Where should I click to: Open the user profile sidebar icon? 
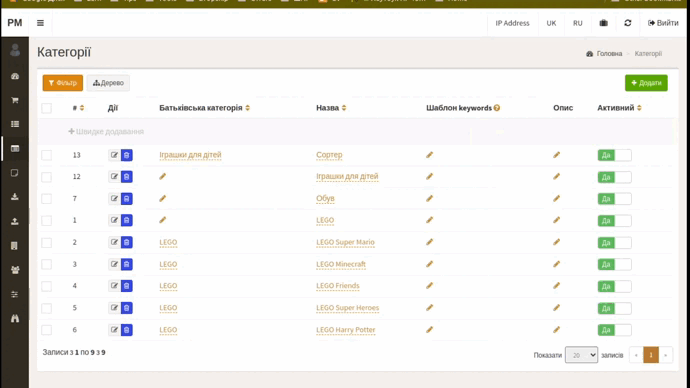point(15,50)
